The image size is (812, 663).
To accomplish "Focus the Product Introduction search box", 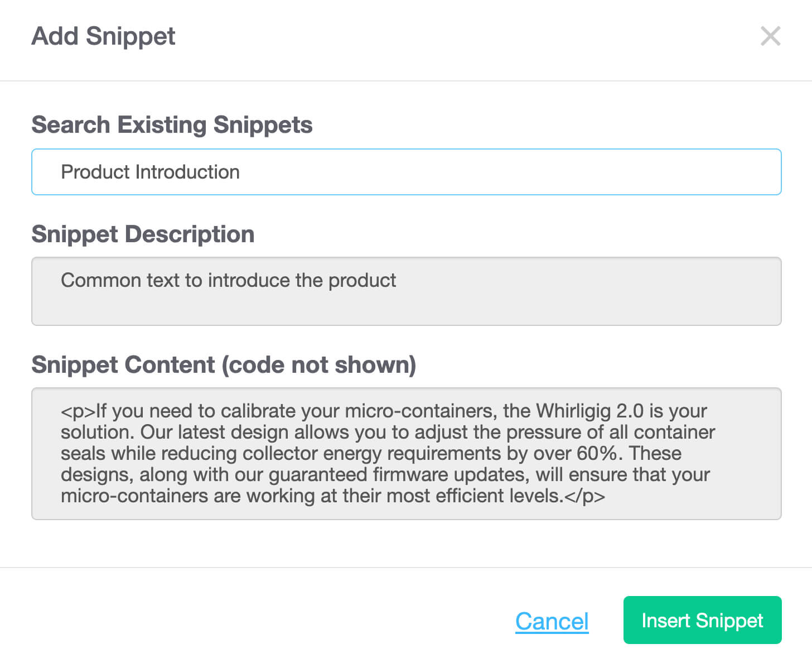I will click(x=406, y=172).
